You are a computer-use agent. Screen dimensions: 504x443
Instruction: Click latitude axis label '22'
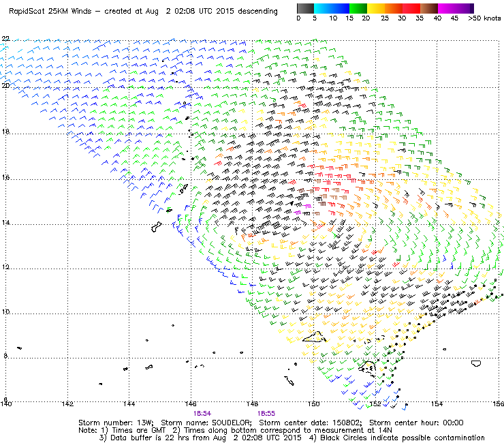(x=5, y=39)
